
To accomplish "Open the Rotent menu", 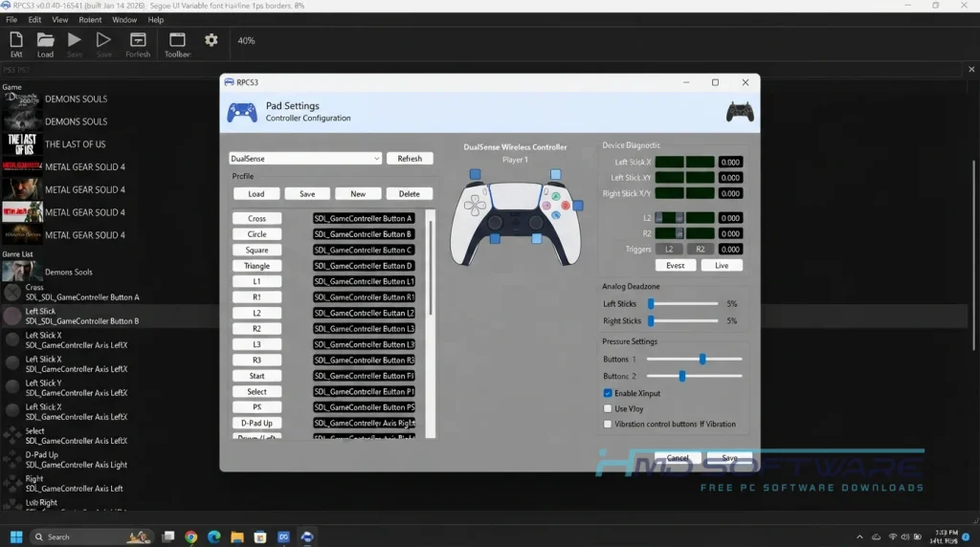I will (90, 20).
